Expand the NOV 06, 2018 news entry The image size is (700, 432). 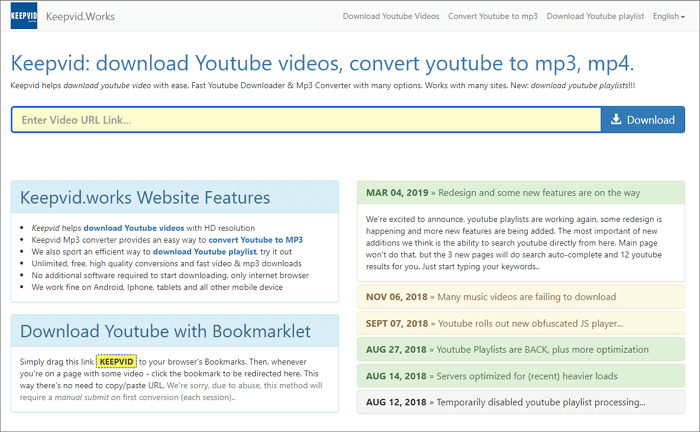tap(500, 295)
